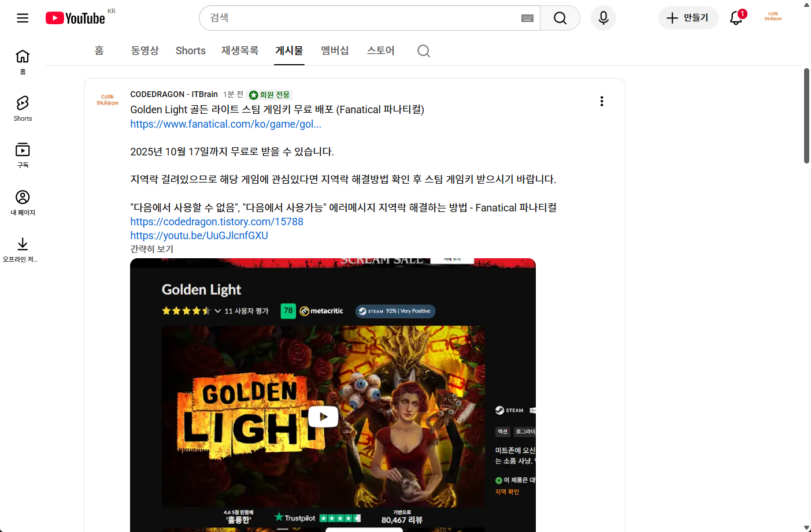Click the 1분 전 post timestamp
The height and width of the screenshot is (532, 811).
coord(234,94)
